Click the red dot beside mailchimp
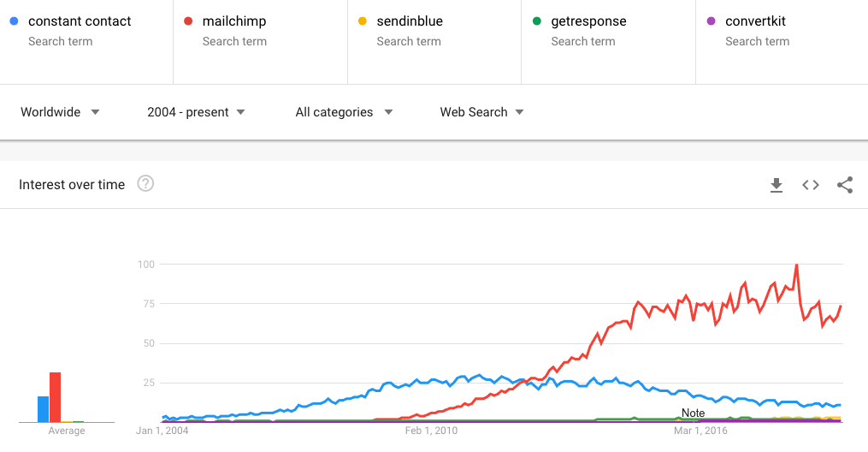 point(189,21)
